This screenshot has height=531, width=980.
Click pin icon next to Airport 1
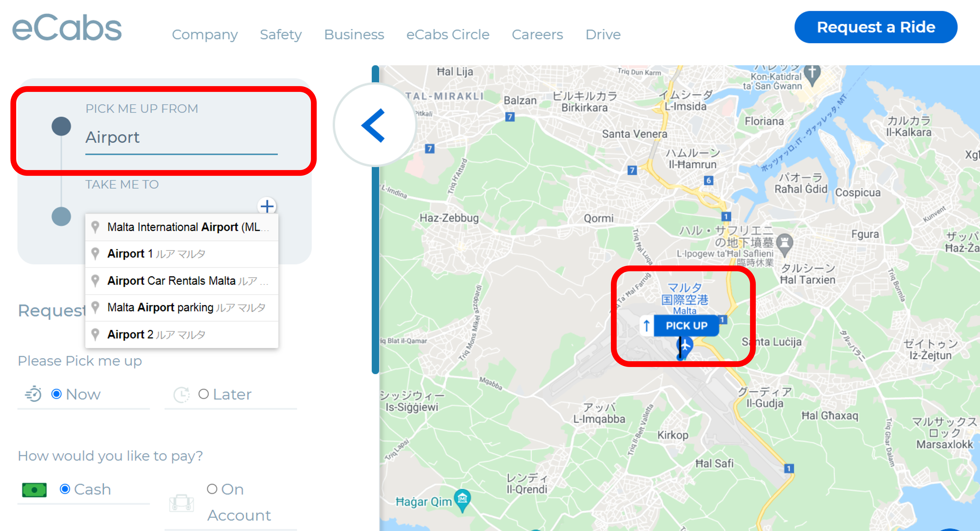tap(96, 254)
